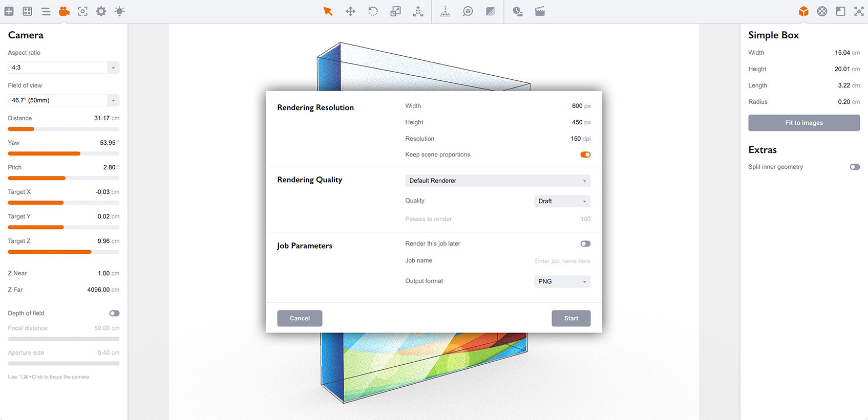Select the four-arrow move tool
Screen dimensions: 868x420
click(x=350, y=11)
